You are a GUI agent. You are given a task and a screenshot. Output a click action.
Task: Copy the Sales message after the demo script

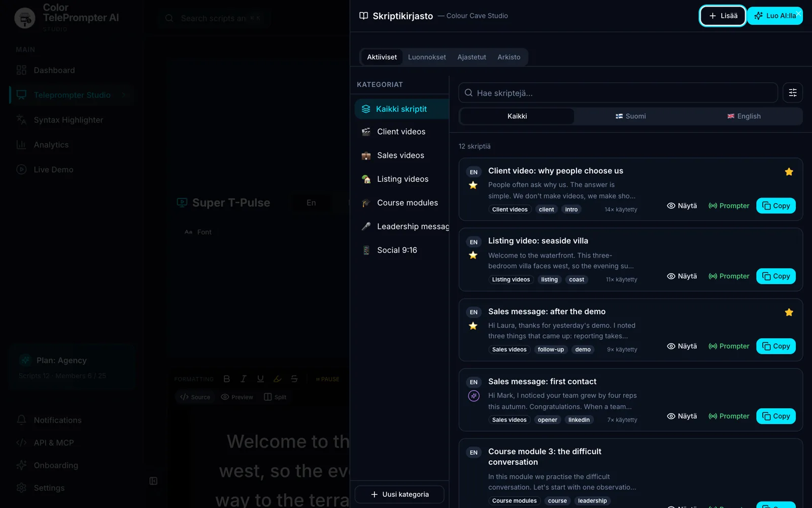click(x=776, y=346)
